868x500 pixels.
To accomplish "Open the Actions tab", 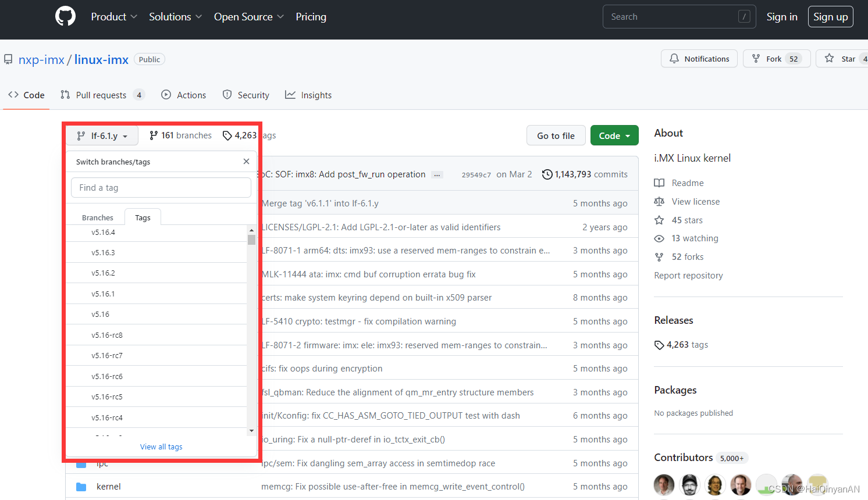I will 183,95.
